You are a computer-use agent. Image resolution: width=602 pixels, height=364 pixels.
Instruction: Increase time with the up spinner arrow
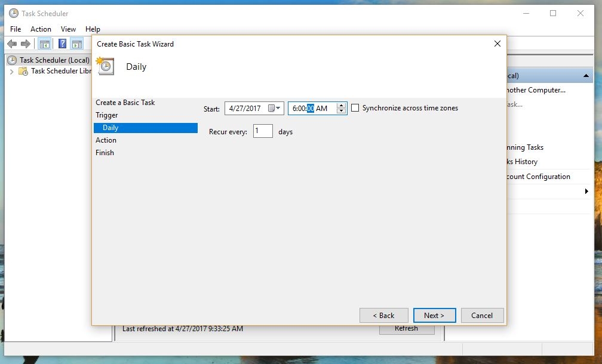[341, 106]
